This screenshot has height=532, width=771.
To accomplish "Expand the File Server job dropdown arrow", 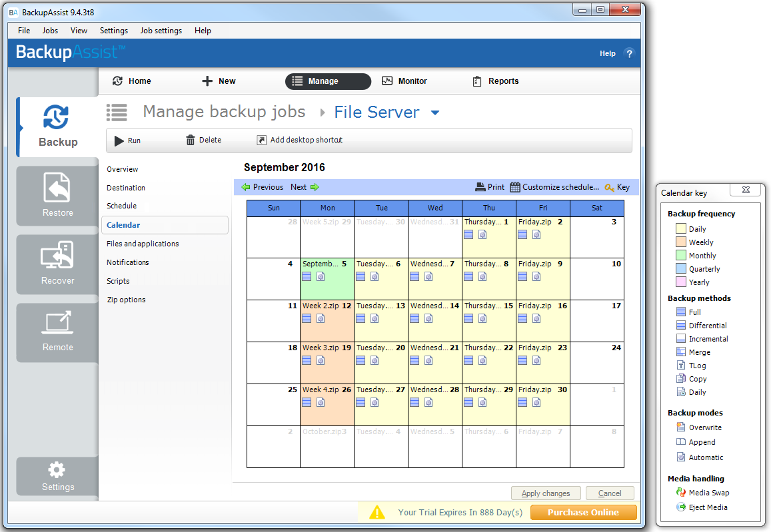I will pos(435,113).
